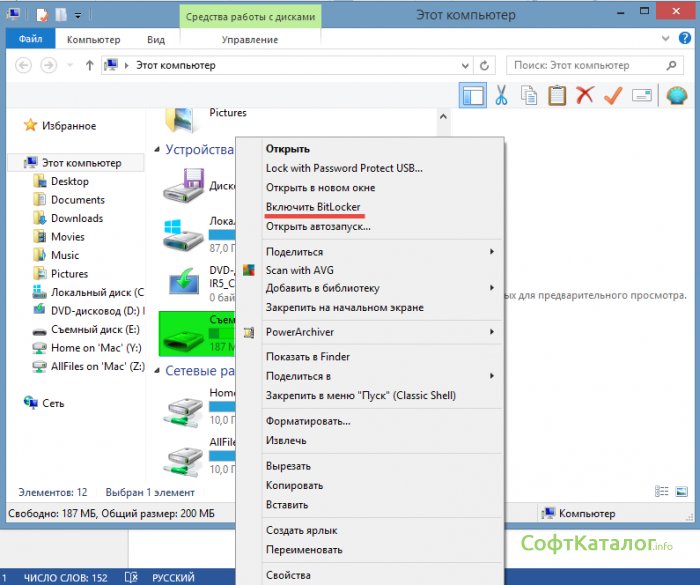
Task: Toggle the preview pane toolbar button
Action: point(472,96)
